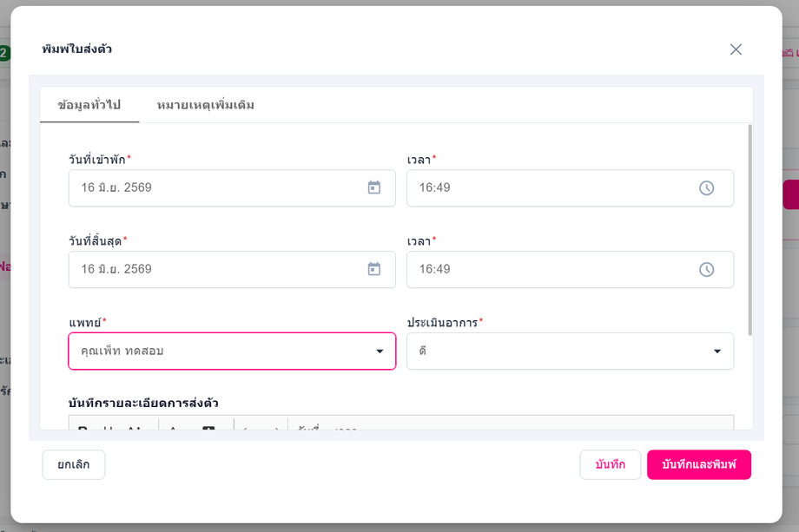The image size is (799, 532).
Task: Click the green 2 badge behind dialog
Action: click(4, 53)
